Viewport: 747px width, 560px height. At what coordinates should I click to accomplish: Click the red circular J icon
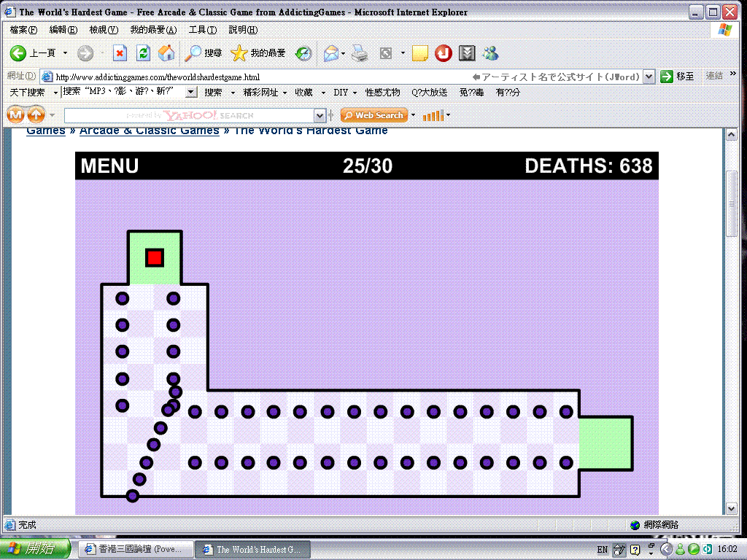[443, 52]
